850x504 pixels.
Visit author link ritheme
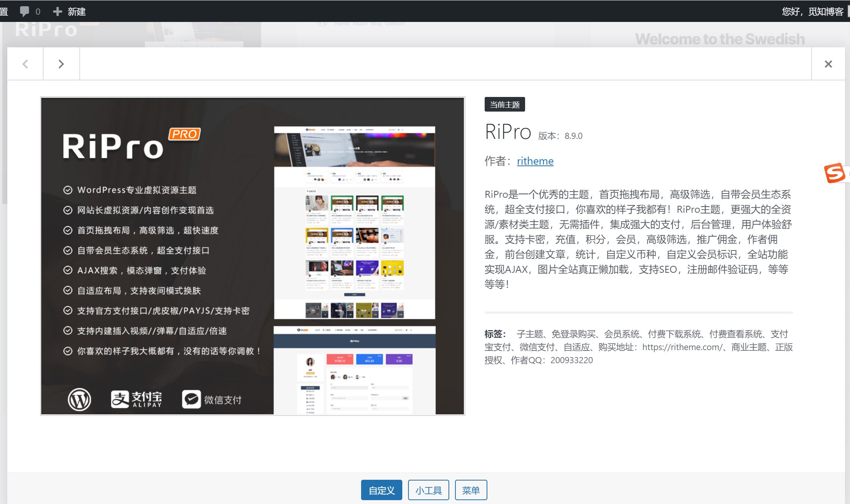point(535,161)
